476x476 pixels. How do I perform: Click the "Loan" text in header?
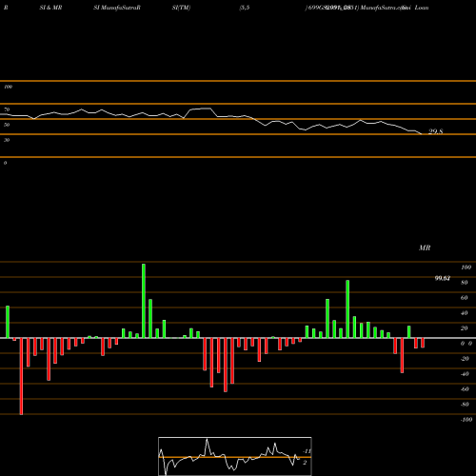click(422, 8)
